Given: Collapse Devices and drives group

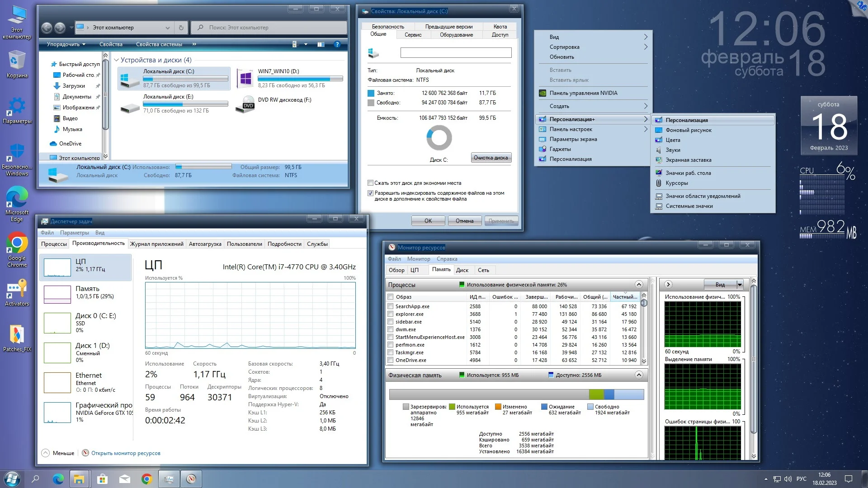Looking at the screenshot, I should 116,60.
